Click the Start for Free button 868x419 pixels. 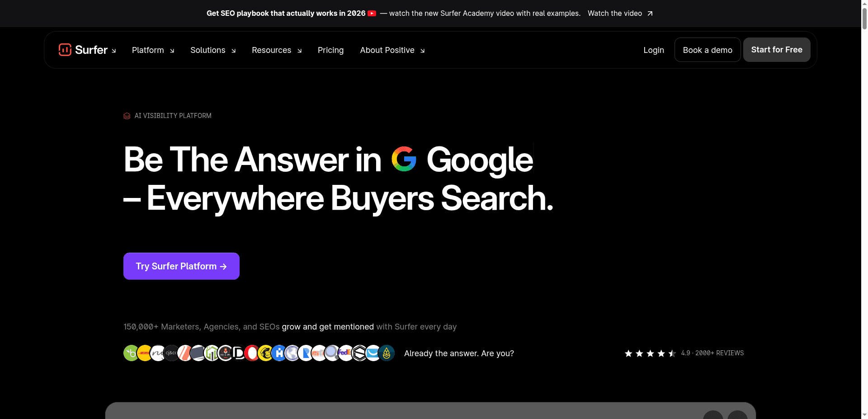pos(777,50)
